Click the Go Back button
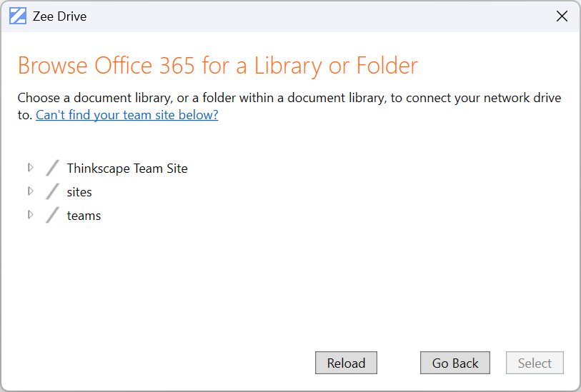Screen dimensions: 581x392 (x=455, y=363)
